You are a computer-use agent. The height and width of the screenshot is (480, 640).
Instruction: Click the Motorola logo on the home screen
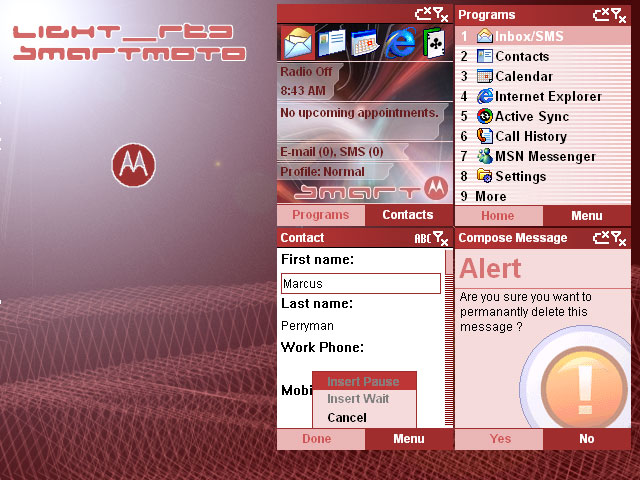pyautogui.click(x=436, y=188)
